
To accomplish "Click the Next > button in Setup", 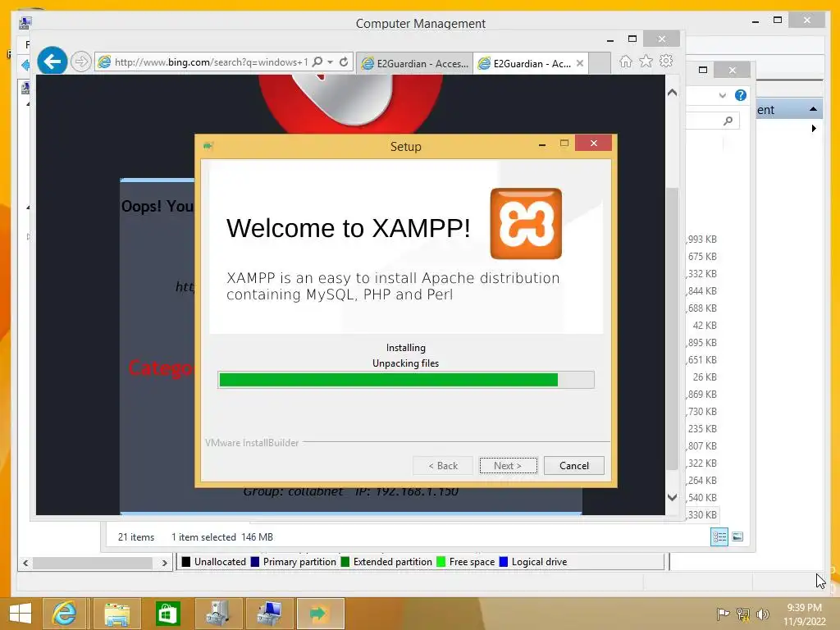I will coord(508,466).
